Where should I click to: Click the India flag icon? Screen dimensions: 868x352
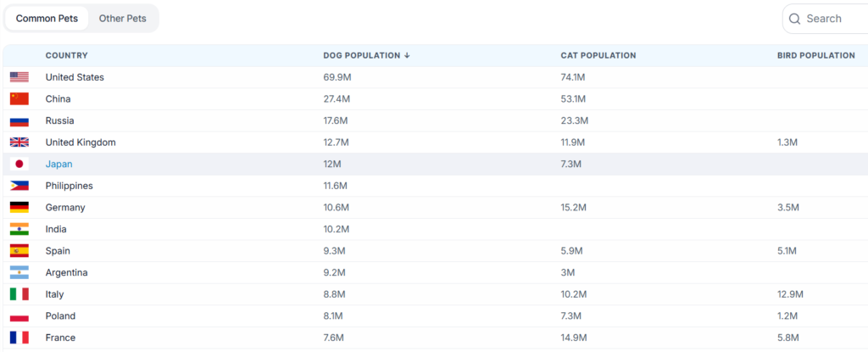[19, 229]
